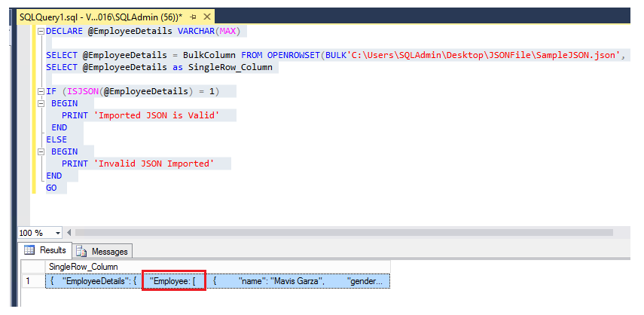Screen dimensions: 644x315
Task: Select row 1 header in results grid
Action: 33,281
